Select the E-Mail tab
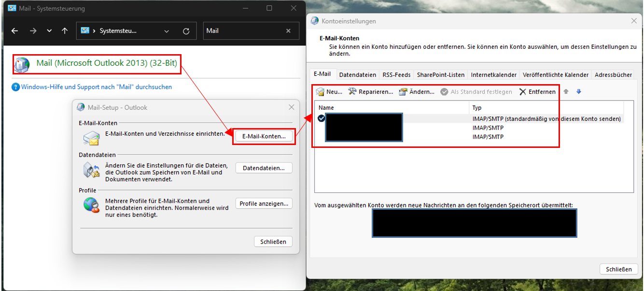The image size is (644, 291). click(322, 74)
